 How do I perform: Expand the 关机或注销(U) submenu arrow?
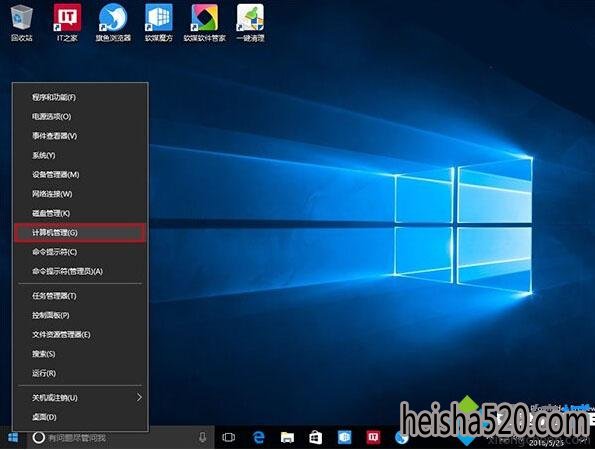[x=139, y=397]
